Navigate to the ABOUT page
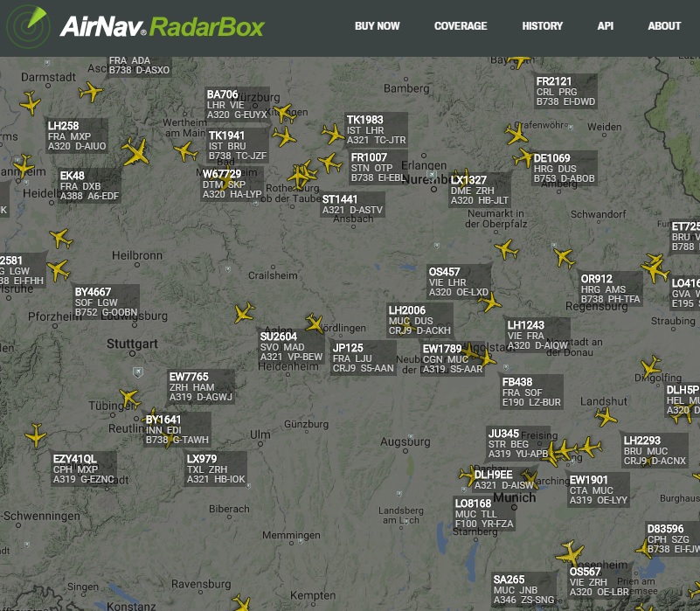The height and width of the screenshot is (611, 700). 664,26
